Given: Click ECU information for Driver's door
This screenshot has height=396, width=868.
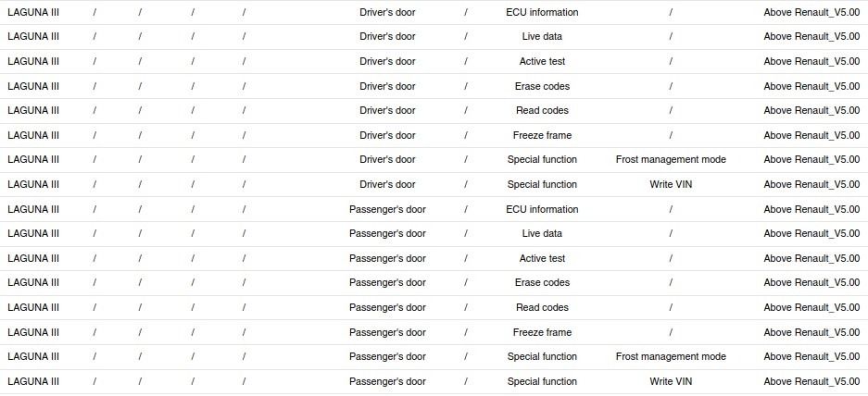Looking at the screenshot, I should pyautogui.click(x=542, y=12).
